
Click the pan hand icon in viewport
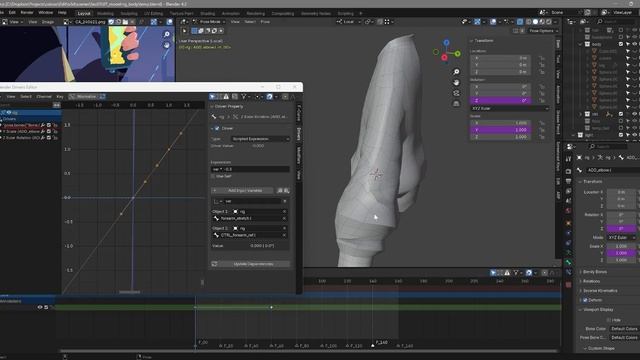pos(456,83)
